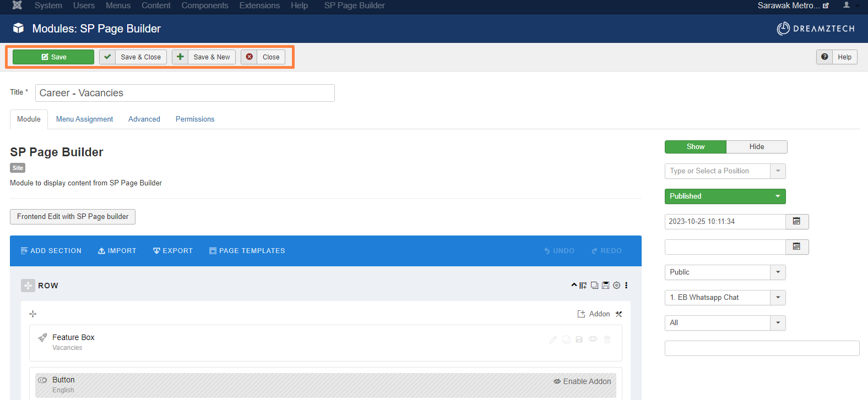868x400 pixels.
Task: Grab the ROW move handle icon
Action: tap(28, 286)
